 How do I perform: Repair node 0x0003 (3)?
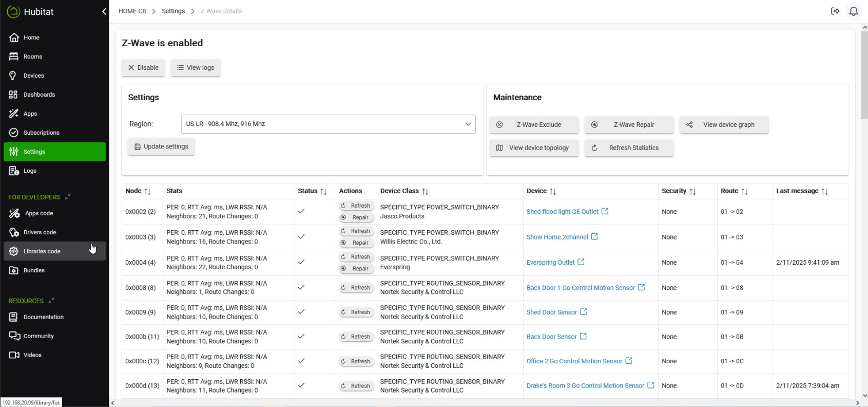[356, 243]
